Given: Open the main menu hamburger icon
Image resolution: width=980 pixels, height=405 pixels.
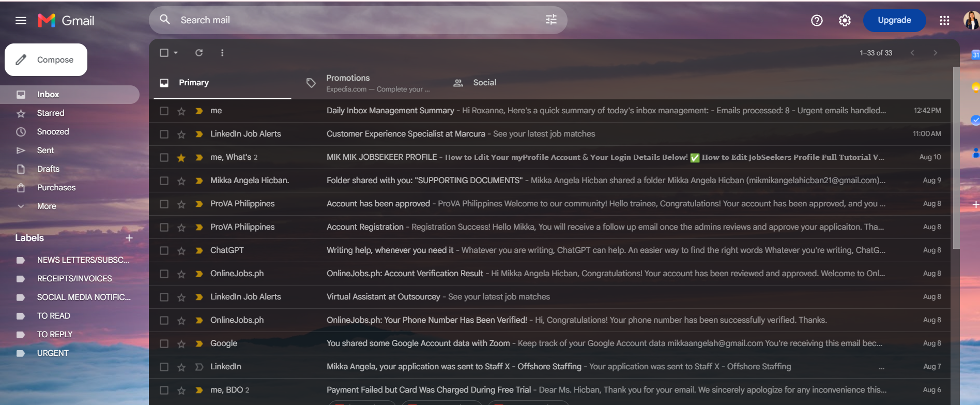Looking at the screenshot, I should [21, 21].
